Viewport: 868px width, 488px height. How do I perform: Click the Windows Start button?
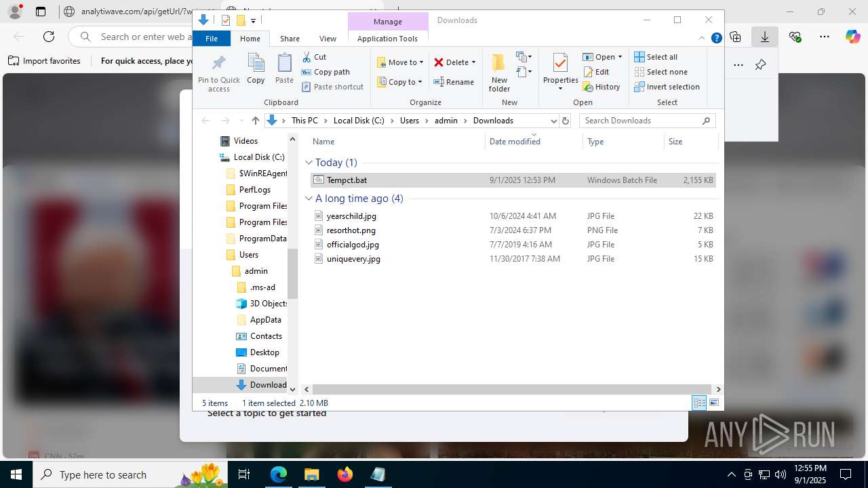tap(16, 474)
